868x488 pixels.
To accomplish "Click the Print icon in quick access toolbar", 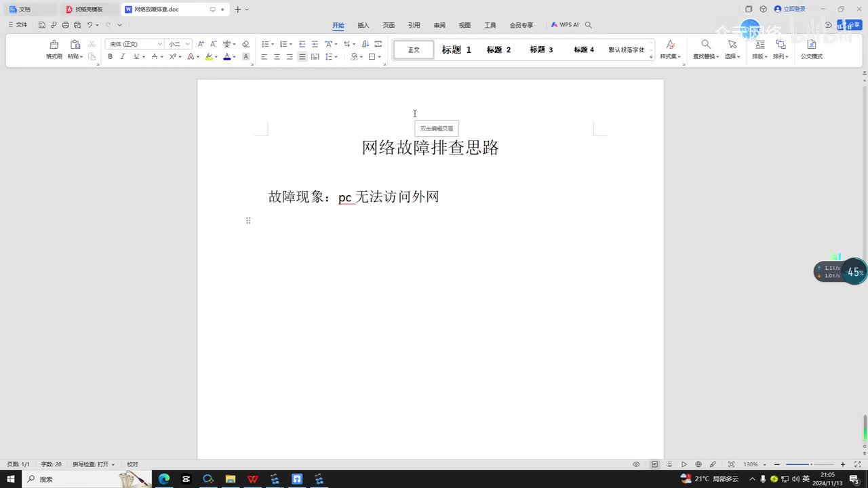I will click(65, 25).
